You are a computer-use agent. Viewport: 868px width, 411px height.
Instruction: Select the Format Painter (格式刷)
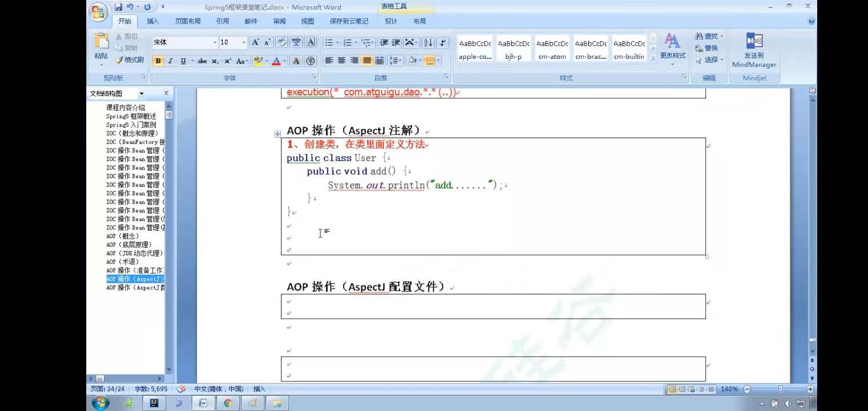[x=129, y=60]
